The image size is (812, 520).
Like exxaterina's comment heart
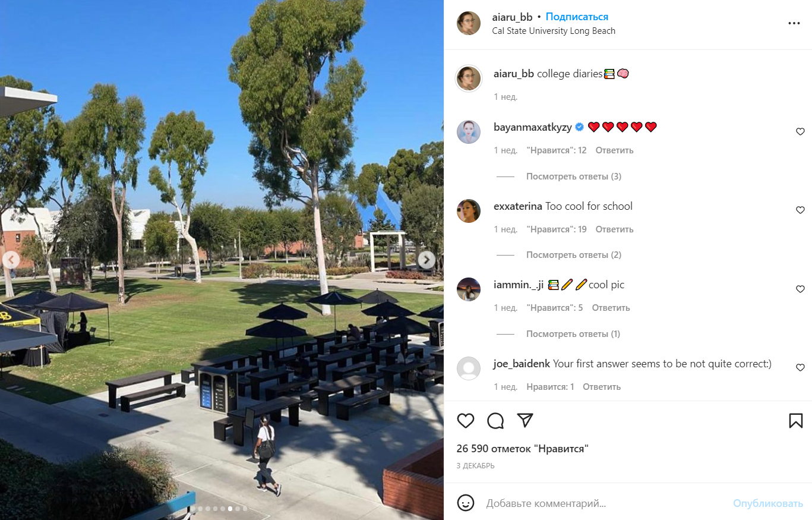tap(800, 210)
